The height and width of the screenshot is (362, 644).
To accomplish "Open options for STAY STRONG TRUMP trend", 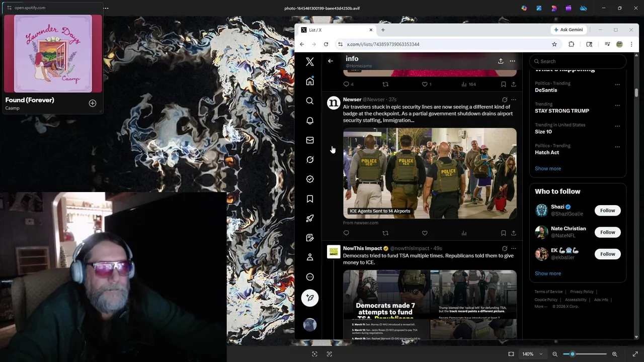I will pos(617,106).
